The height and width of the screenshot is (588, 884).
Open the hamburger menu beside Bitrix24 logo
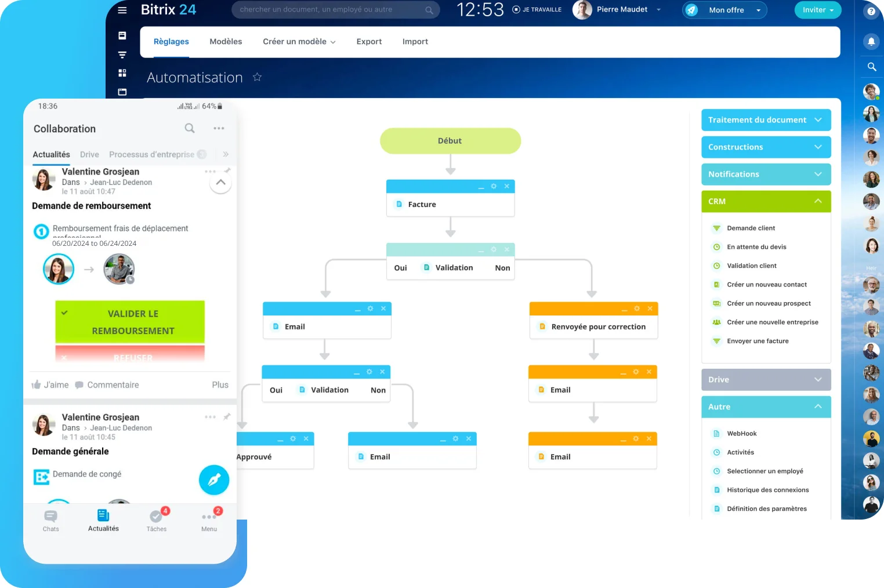pyautogui.click(x=122, y=10)
